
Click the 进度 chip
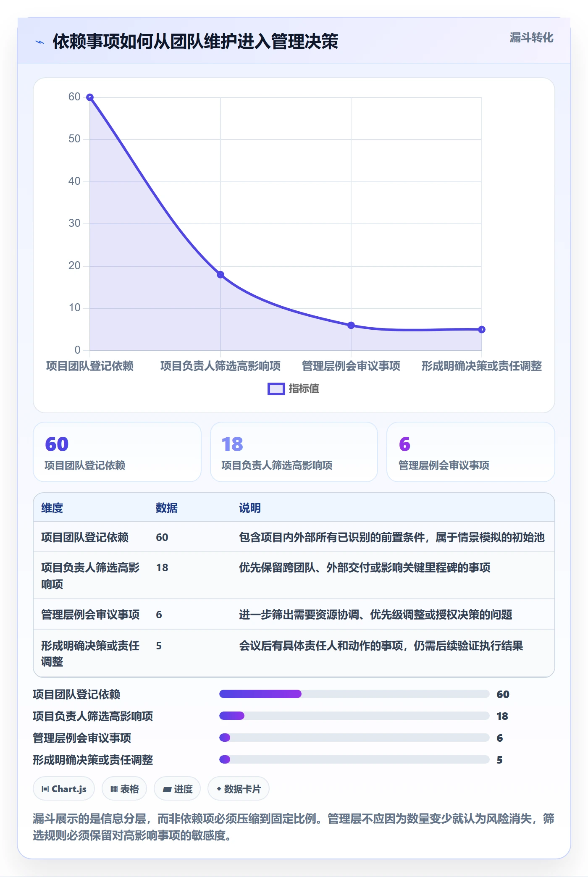pos(177,789)
